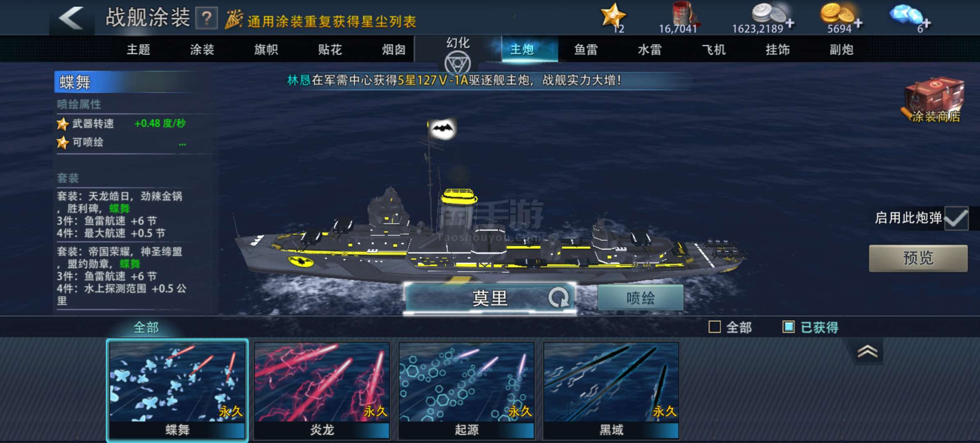Screen dimensions: 980x443
Task: Go back using the arrow icon
Action: pyautogui.click(x=71, y=18)
